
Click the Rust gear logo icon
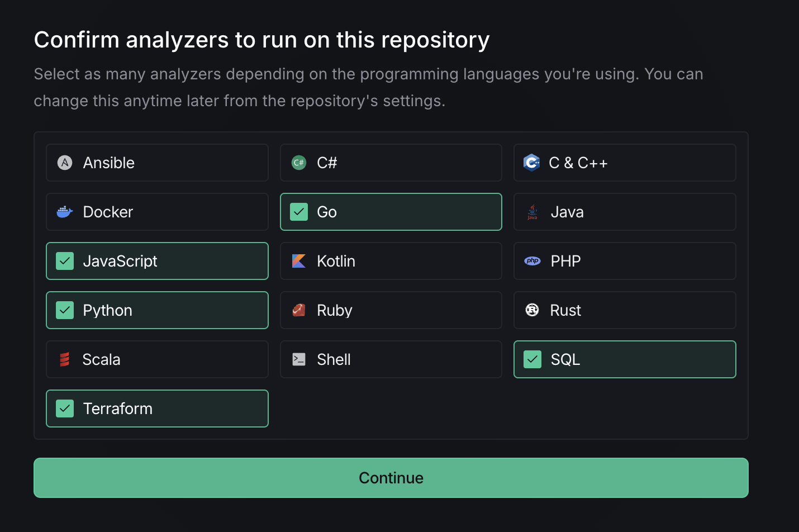coord(532,310)
